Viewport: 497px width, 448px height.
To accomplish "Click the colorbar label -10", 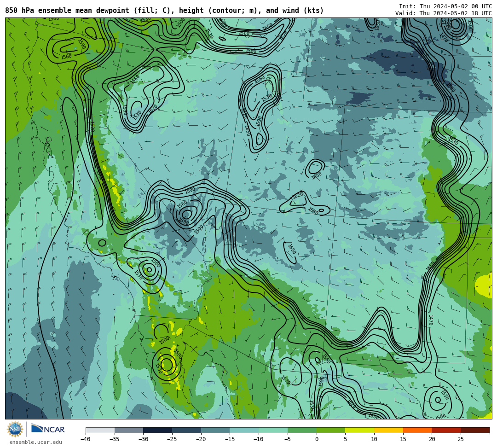I will 258,439.
